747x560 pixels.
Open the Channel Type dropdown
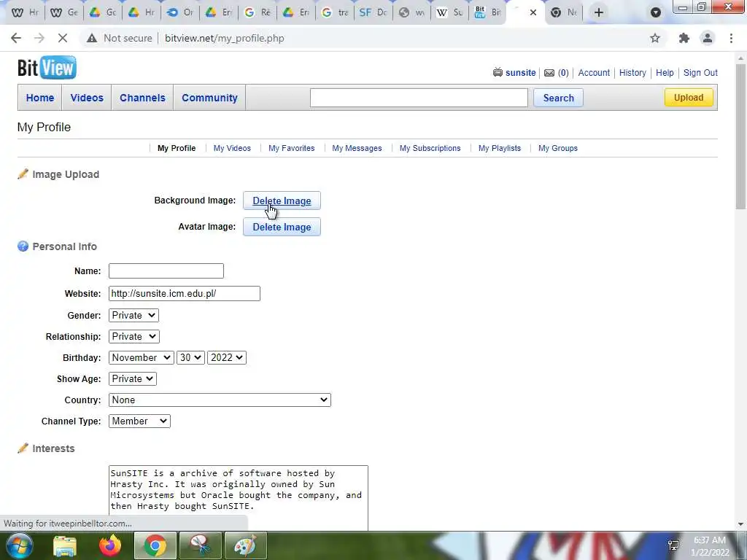pyautogui.click(x=139, y=421)
